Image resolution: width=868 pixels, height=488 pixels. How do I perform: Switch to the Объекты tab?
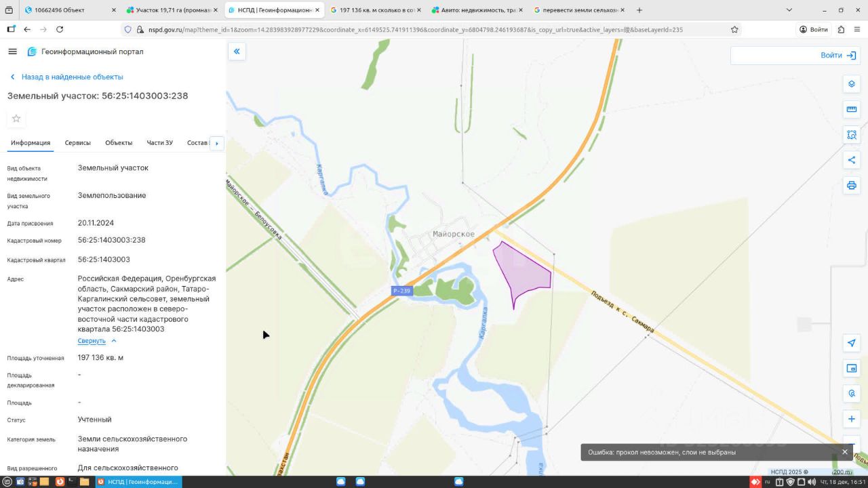point(119,143)
